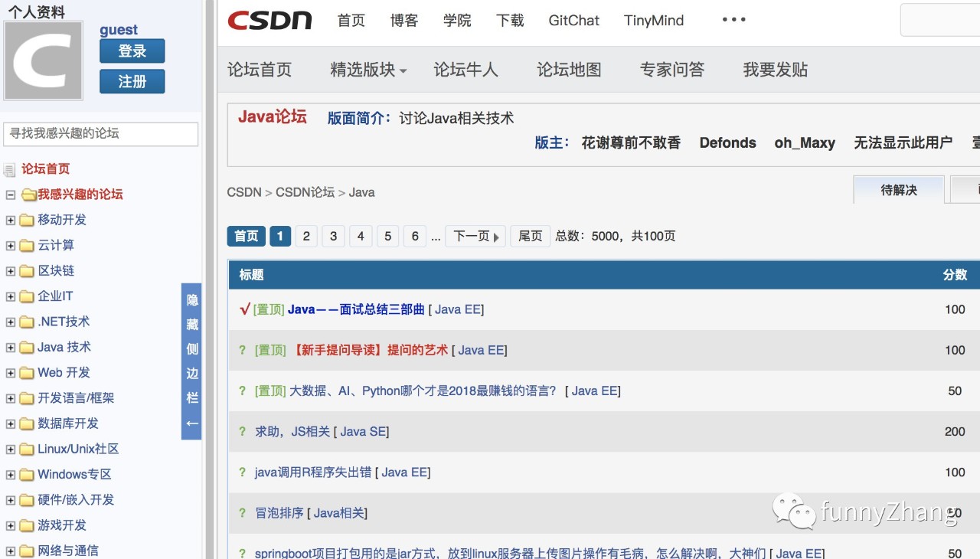Open TinyMind in the top navigation
This screenshot has height=559, width=980.
click(x=654, y=21)
